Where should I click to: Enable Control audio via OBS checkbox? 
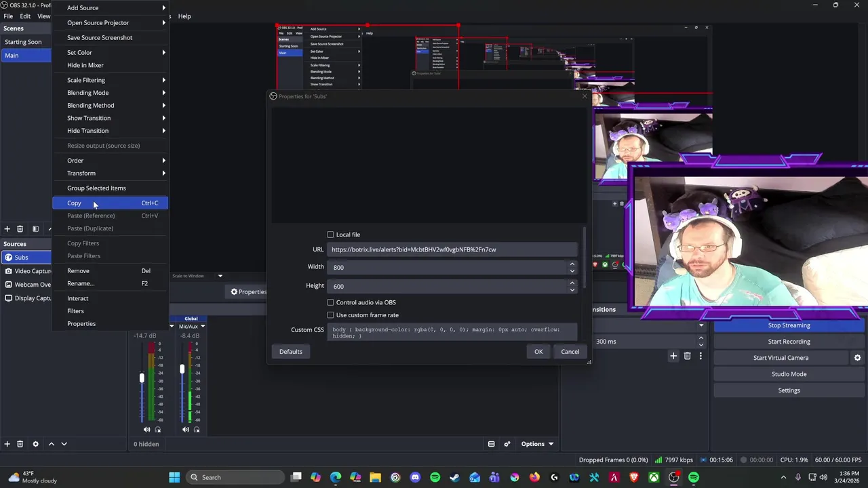click(330, 302)
